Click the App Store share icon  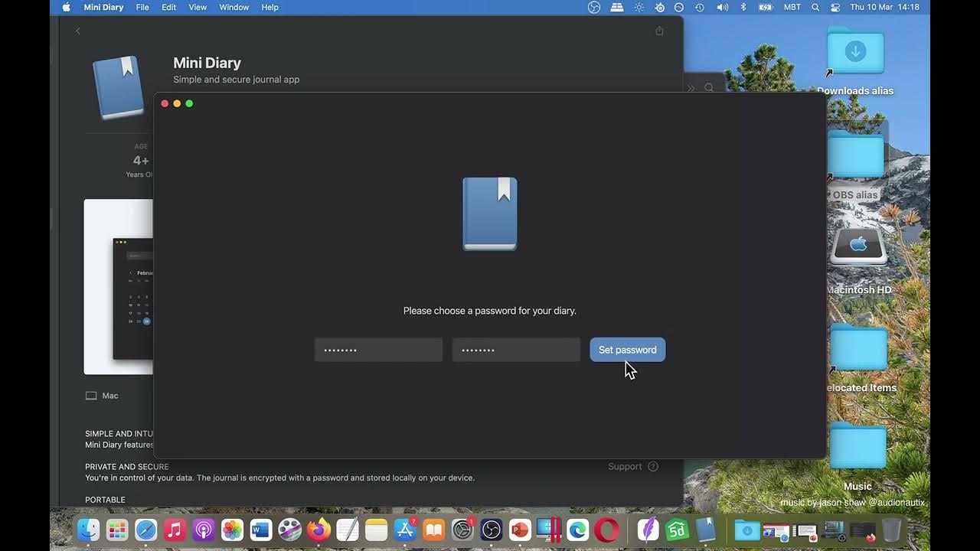coord(659,31)
